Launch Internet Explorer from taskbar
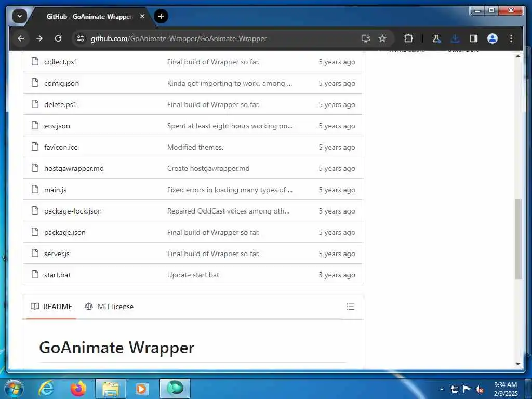Screen dimensions: 532x399 [x=46, y=389]
